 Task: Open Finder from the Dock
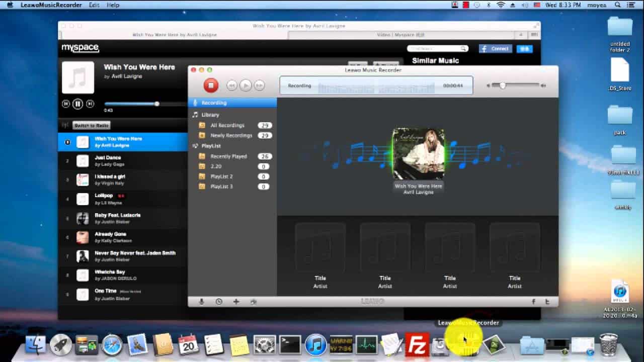tap(35, 345)
